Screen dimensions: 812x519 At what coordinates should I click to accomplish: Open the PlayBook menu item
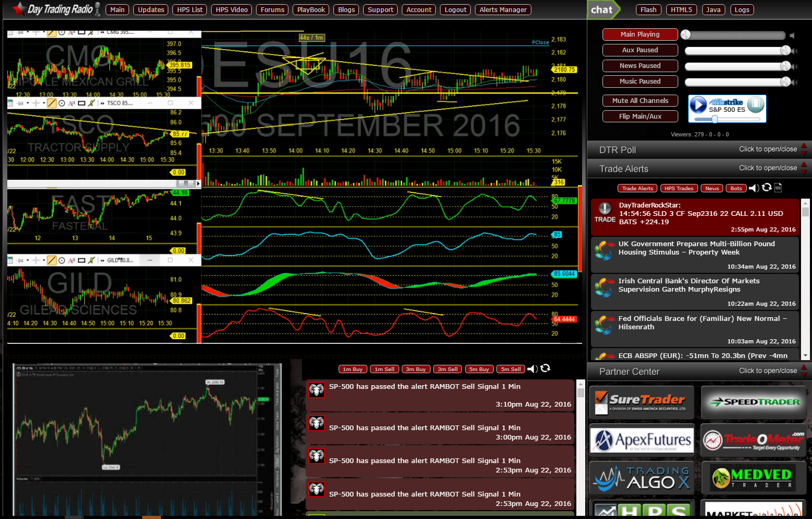pyautogui.click(x=311, y=10)
